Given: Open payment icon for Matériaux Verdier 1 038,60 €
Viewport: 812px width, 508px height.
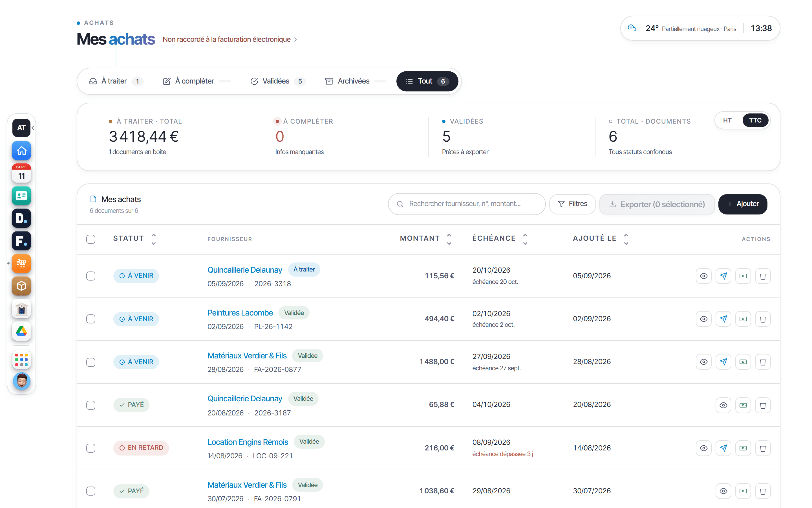Looking at the screenshot, I should [x=743, y=491].
